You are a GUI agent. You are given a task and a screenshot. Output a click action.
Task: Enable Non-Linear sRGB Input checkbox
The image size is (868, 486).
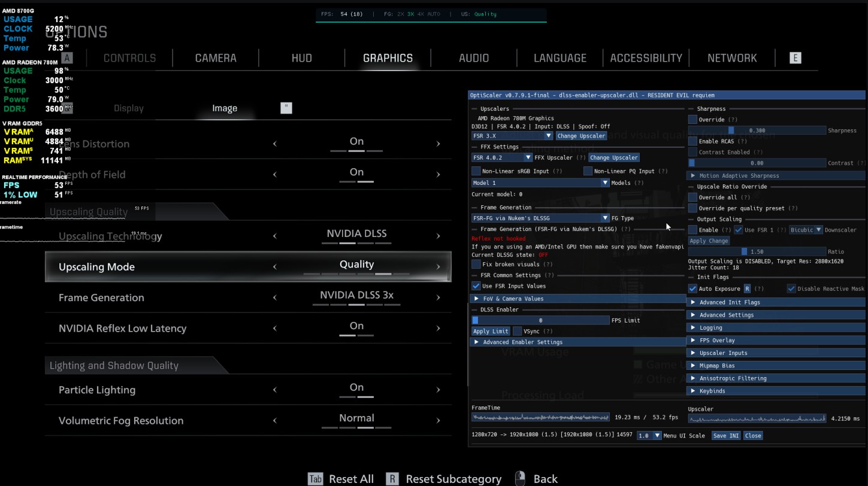coord(476,171)
